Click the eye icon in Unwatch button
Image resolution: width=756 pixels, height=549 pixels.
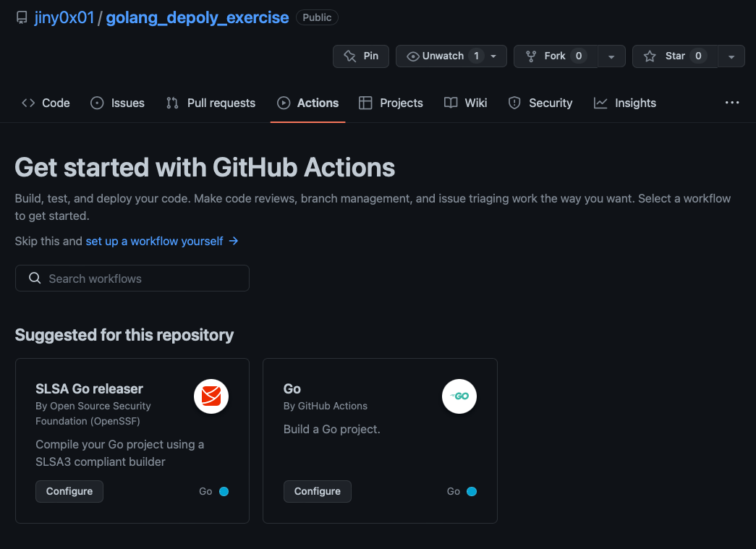point(412,56)
